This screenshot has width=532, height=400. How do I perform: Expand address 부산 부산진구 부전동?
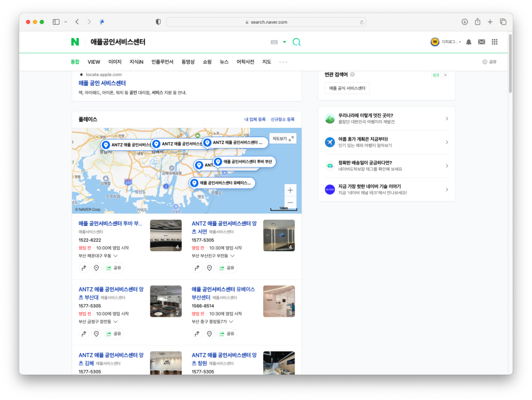pos(213,256)
